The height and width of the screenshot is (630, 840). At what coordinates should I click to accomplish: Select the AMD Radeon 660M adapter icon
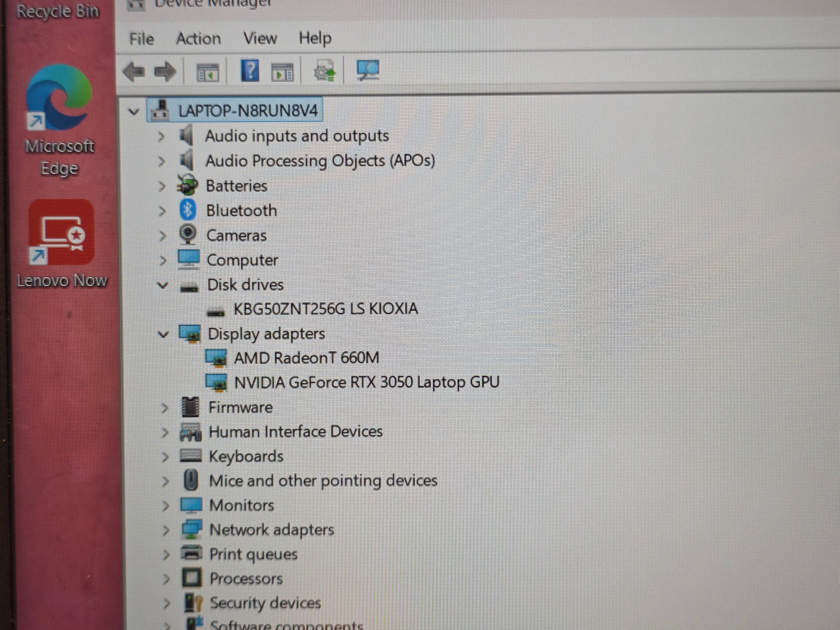(216, 358)
